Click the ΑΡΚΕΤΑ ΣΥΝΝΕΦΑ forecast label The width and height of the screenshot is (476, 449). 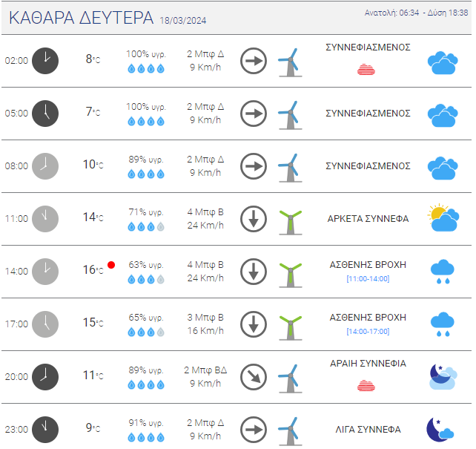pyautogui.click(x=368, y=219)
